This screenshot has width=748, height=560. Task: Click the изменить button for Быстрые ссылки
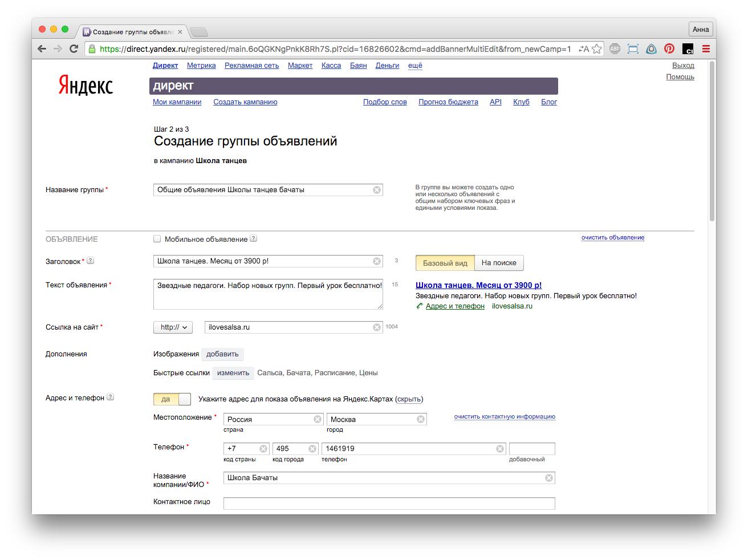pos(233,373)
